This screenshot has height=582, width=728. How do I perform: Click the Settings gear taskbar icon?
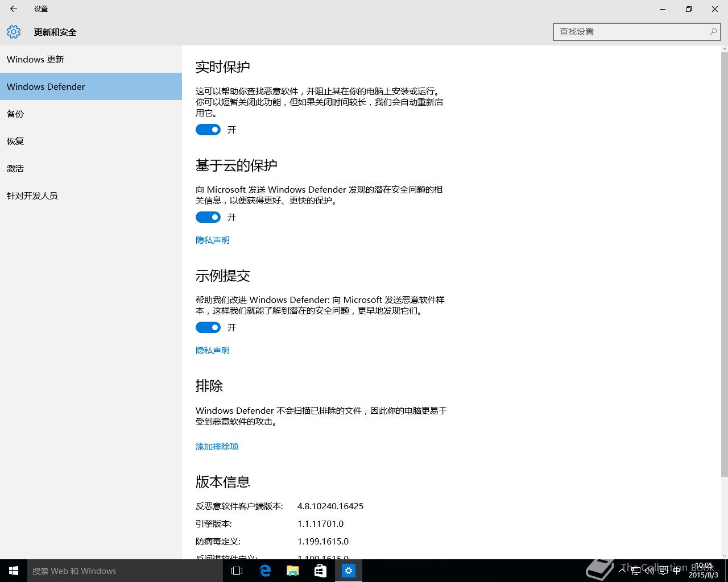(x=349, y=571)
